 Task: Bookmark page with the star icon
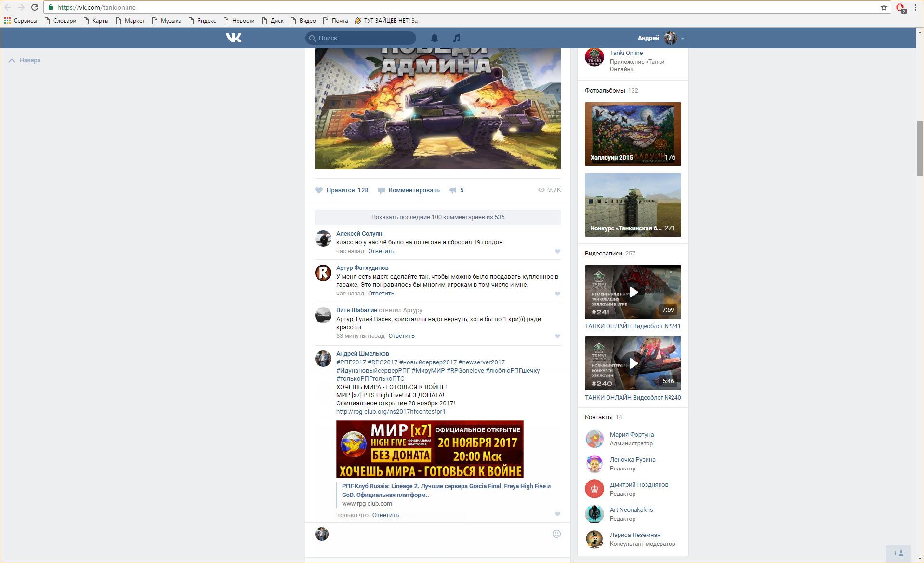click(884, 7)
